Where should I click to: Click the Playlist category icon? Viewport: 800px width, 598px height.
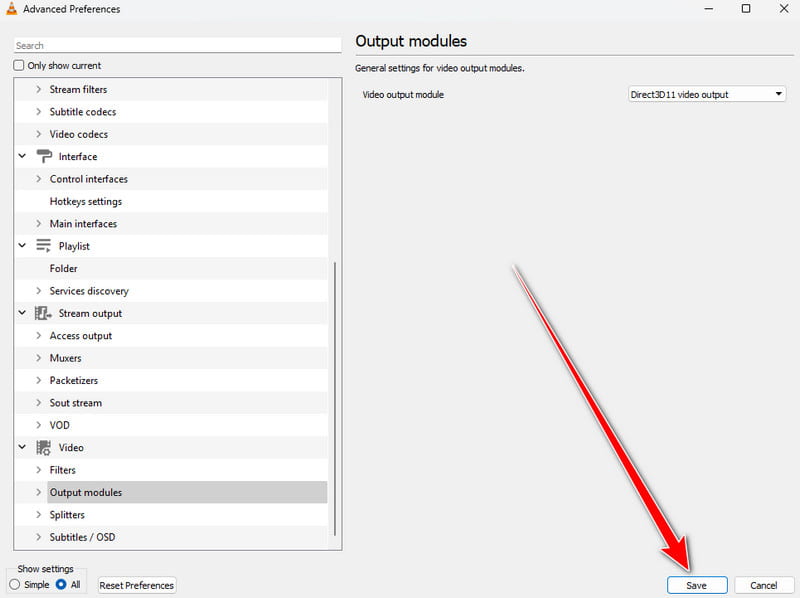click(x=44, y=246)
